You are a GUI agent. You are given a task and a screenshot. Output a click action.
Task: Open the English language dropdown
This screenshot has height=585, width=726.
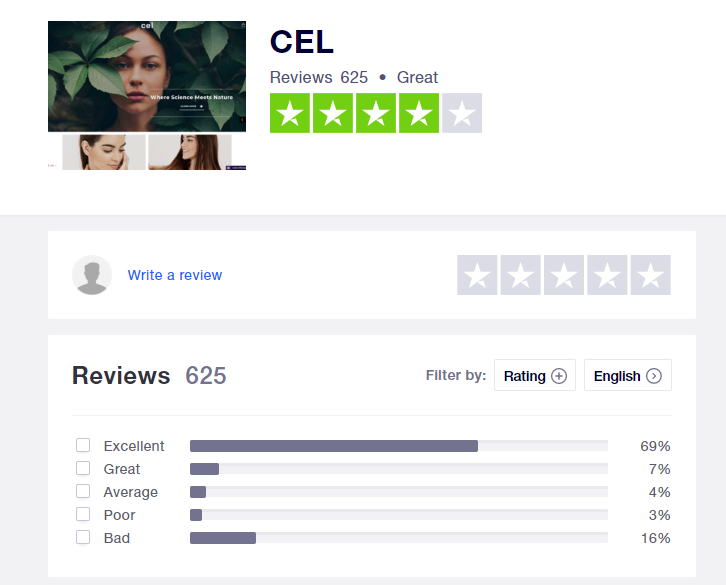628,375
